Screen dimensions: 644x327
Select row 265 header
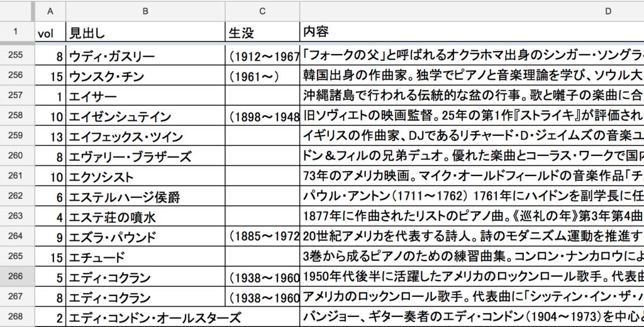tap(16, 257)
